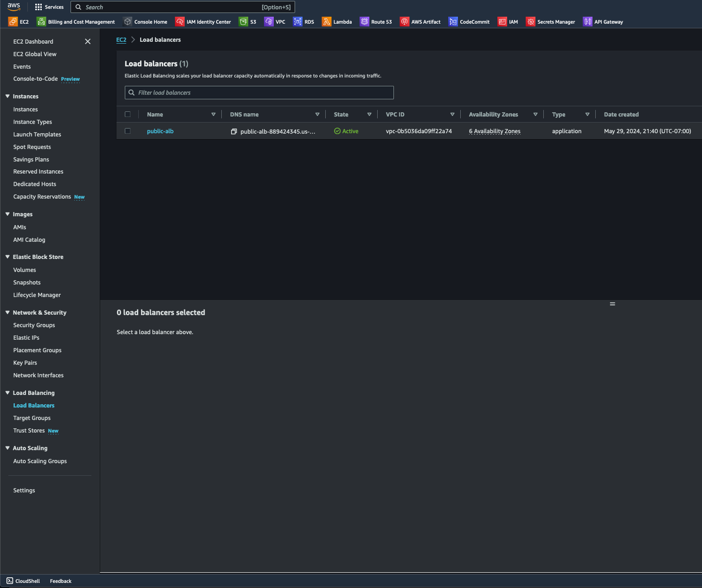
Task: Open Events in sidebar
Action: [x=22, y=67]
